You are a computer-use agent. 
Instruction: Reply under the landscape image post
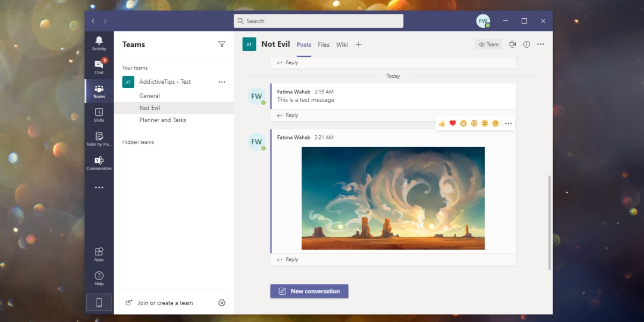pos(288,259)
